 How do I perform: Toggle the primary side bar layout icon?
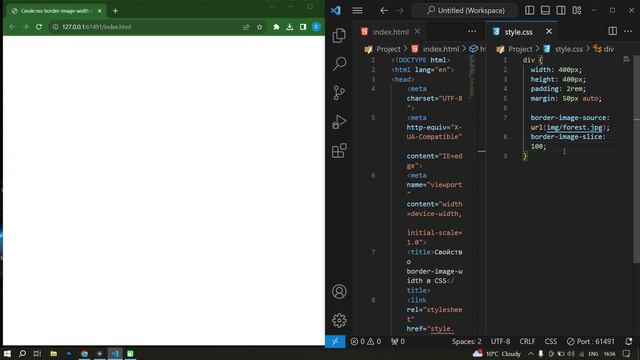[529, 10]
